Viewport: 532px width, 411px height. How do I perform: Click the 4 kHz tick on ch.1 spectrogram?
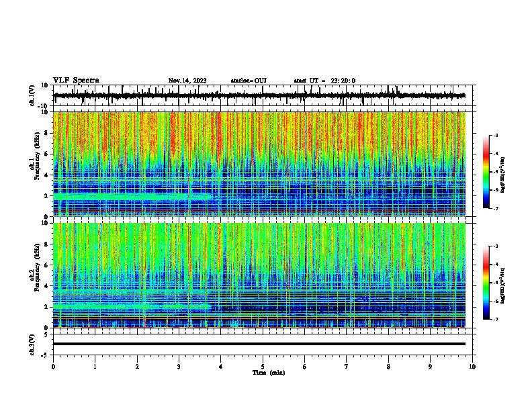pyautogui.click(x=46, y=175)
